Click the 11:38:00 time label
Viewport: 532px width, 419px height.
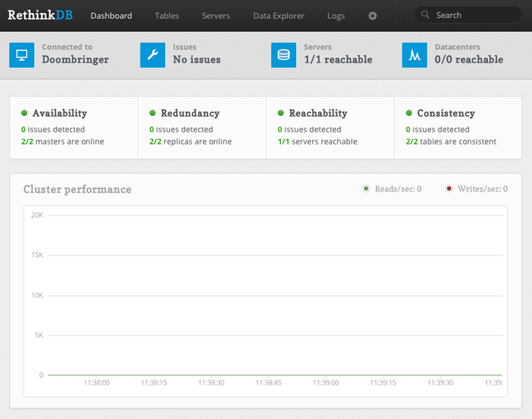[97, 383]
